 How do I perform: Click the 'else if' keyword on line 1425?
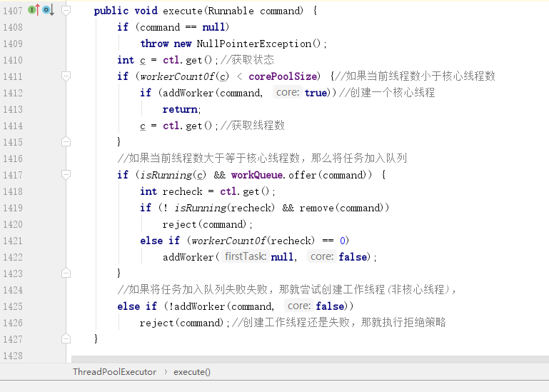pos(137,306)
